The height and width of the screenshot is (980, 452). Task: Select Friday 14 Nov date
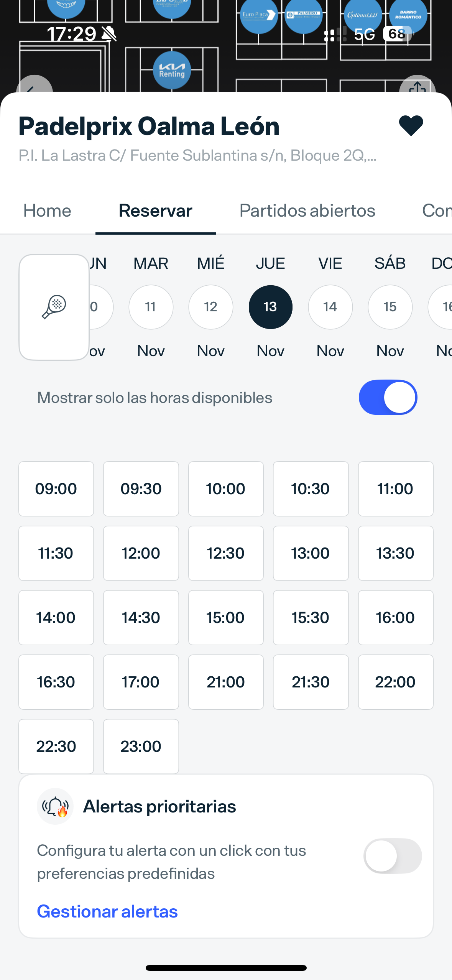330,307
